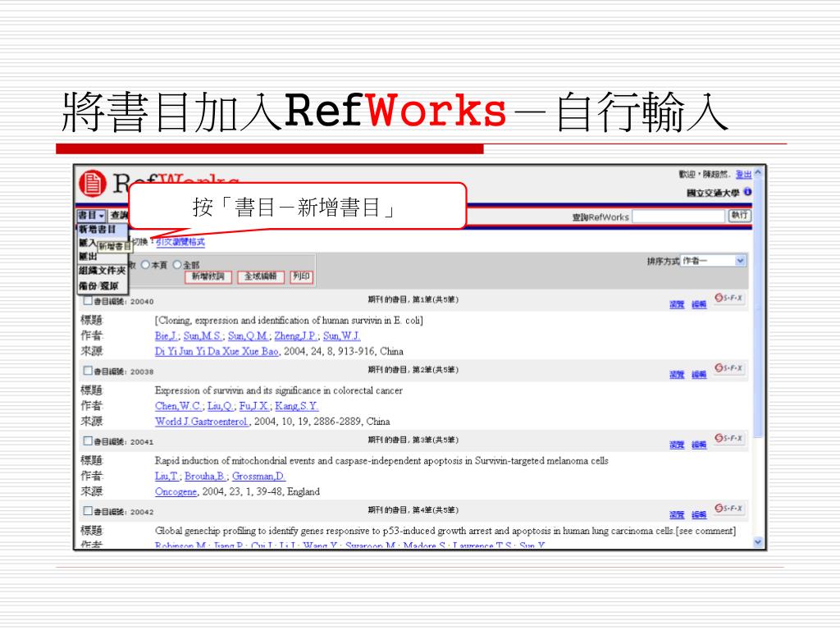Click 編輯 link for record 20041

[699, 445]
